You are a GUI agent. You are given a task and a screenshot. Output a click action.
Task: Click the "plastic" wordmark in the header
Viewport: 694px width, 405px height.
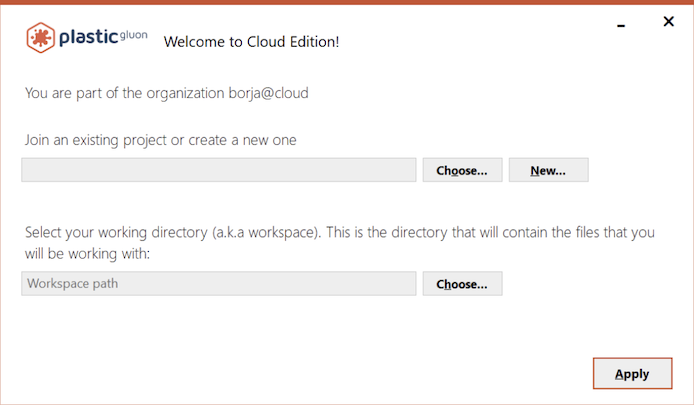[91, 39]
